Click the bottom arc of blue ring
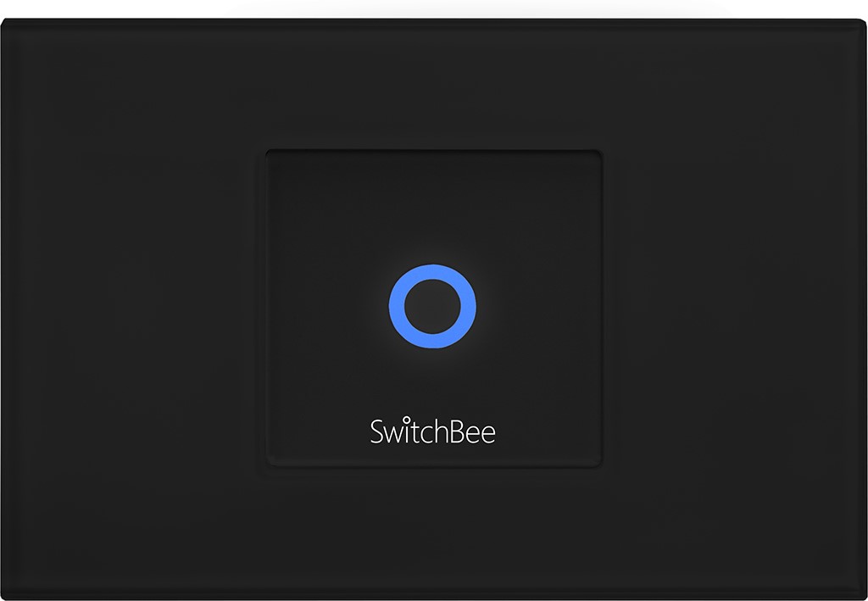868x601 pixels. [x=432, y=342]
